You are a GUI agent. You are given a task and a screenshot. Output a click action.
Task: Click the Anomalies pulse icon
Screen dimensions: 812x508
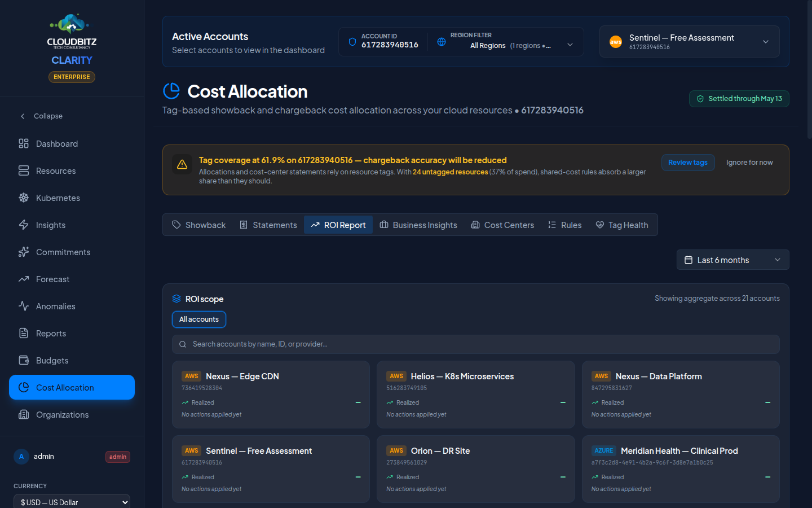(24, 306)
